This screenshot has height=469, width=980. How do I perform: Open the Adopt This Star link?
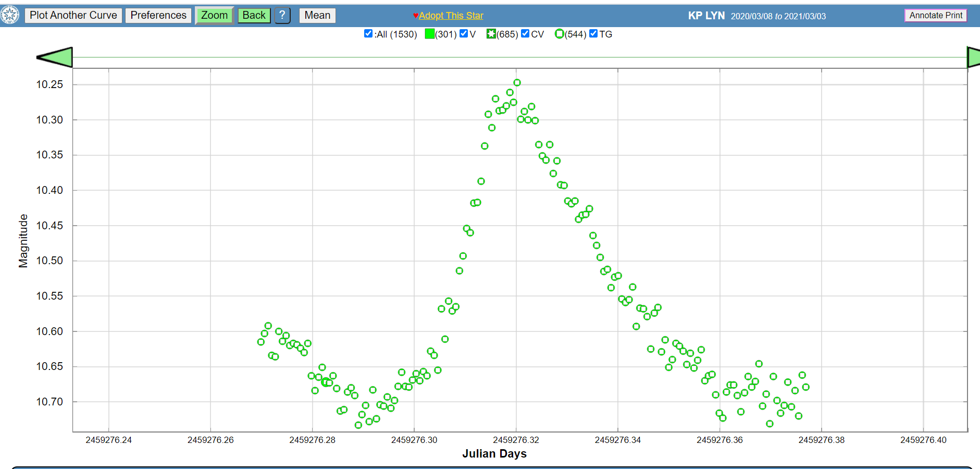tap(451, 16)
